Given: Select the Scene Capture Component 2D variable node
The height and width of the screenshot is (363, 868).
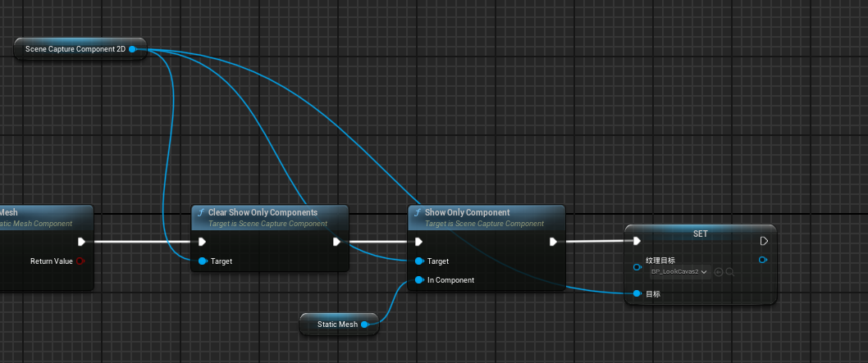Looking at the screenshot, I should (x=75, y=49).
